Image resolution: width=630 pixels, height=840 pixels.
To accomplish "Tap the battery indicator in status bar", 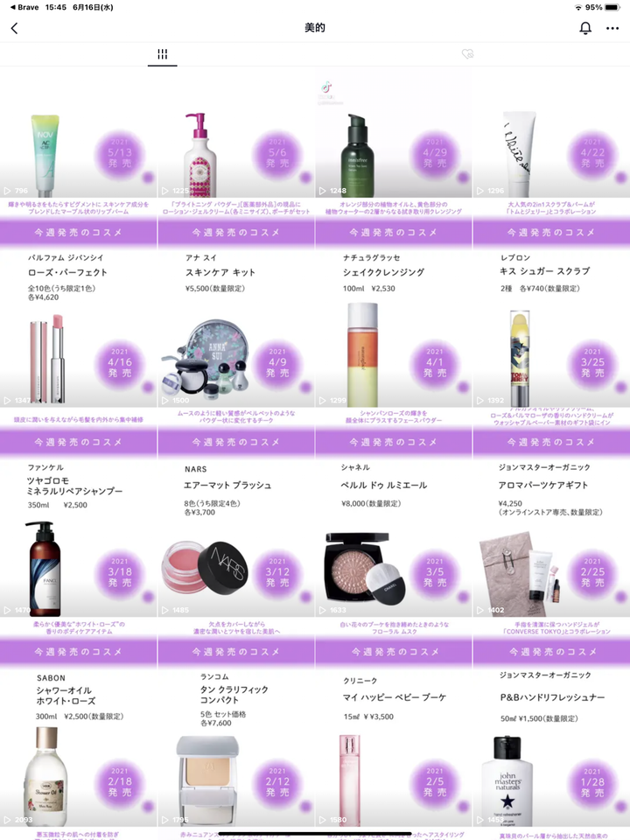I will coord(612,7).
